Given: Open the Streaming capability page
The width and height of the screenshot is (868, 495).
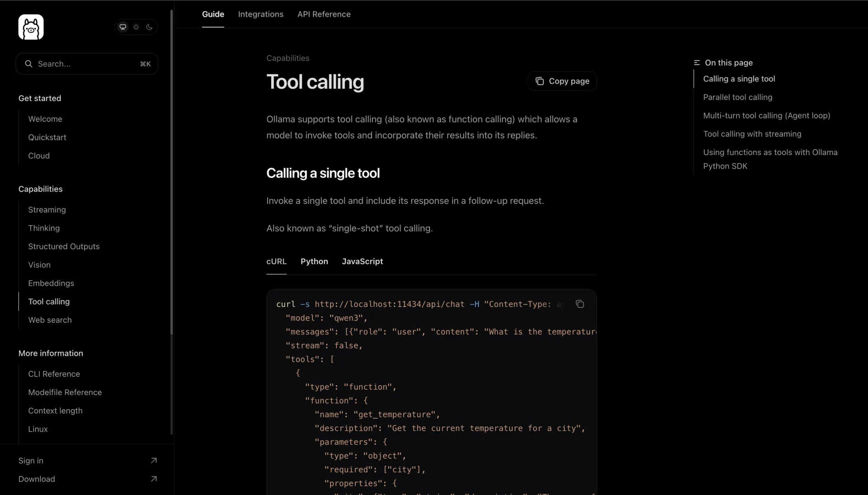Looking at the screenshot, I should point(47,210).
